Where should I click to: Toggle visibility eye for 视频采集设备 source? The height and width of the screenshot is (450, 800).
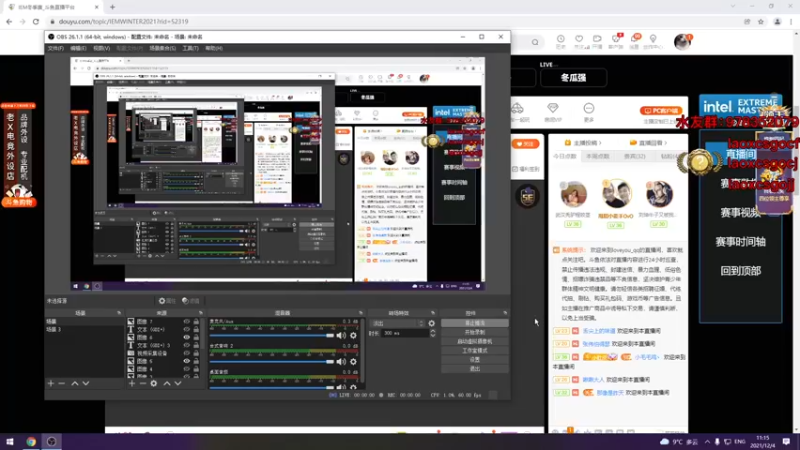187,353
